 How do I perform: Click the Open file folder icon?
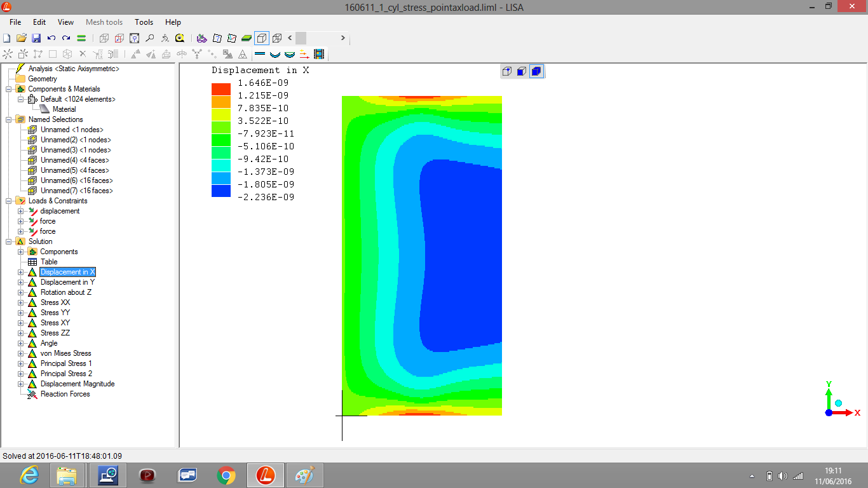click(x=22, y=38)
